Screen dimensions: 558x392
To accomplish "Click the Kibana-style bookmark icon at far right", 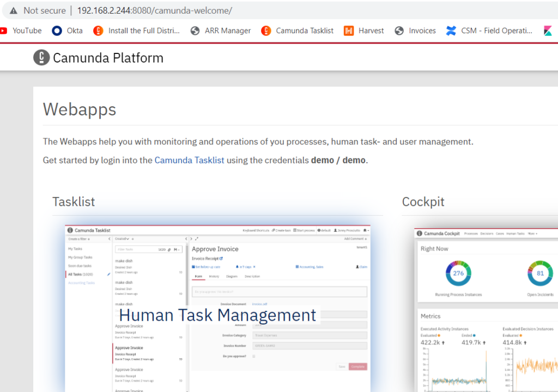I will click(x=548, y=31).
